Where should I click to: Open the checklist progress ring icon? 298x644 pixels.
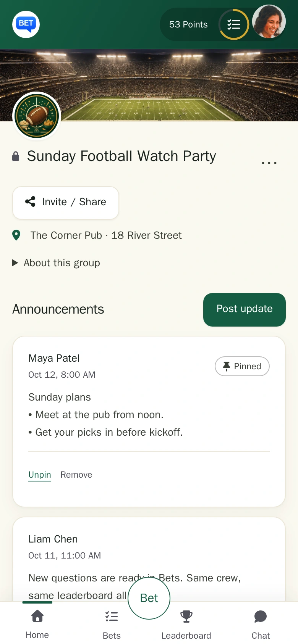234,24
